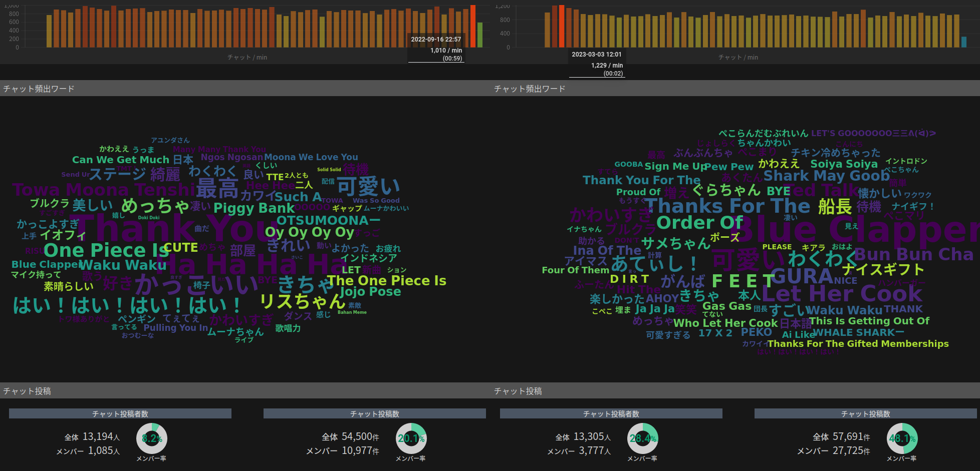Click the large "Thank You" word in left cloud

pos(175,228)
